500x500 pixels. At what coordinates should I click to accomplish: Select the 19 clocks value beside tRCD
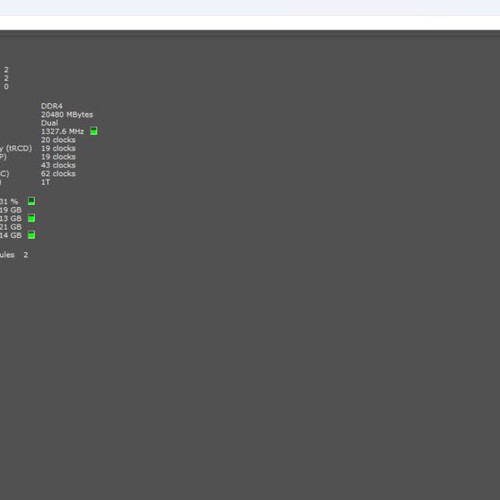pos(58,148)
